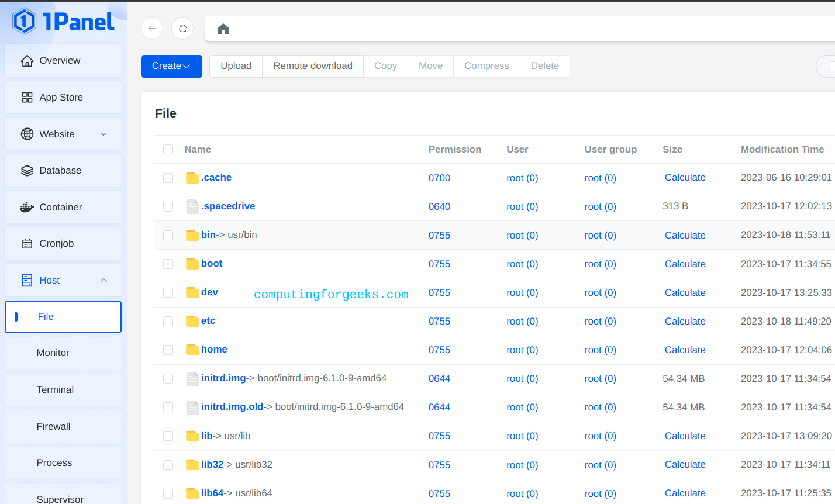Select the checkbox for initrd.img
Image resolution: width=835 pixels, height=504 pixels.
pyautogui.click(x=168, y=378)
